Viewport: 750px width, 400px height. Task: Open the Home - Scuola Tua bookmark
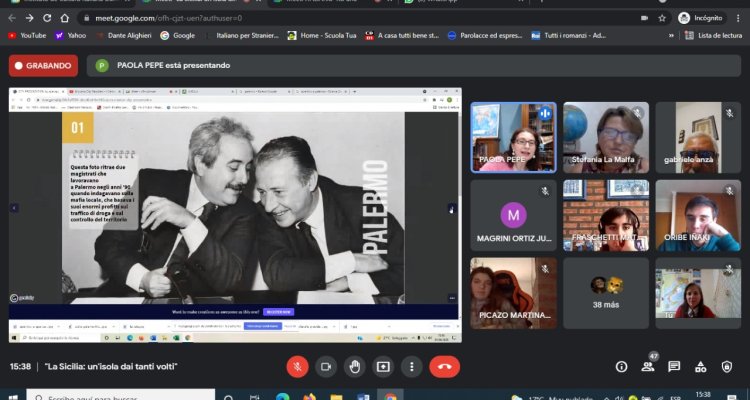click(x=322, y=35)
